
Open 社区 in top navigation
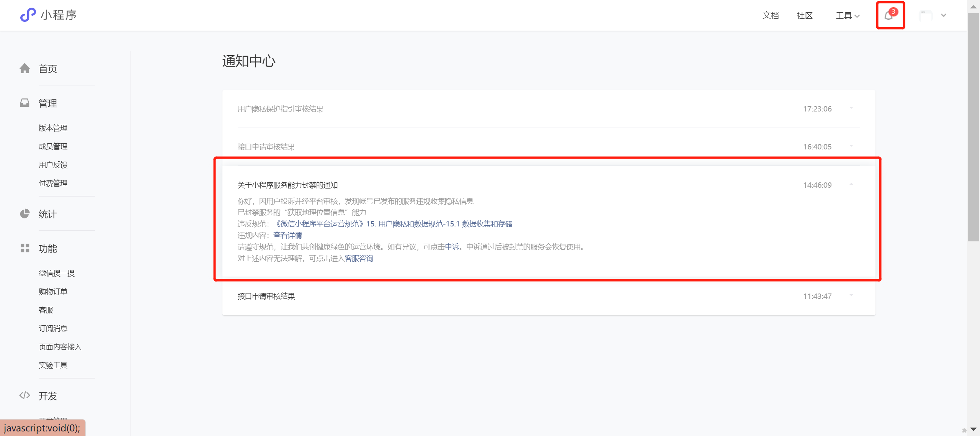[x=804, y=16]
